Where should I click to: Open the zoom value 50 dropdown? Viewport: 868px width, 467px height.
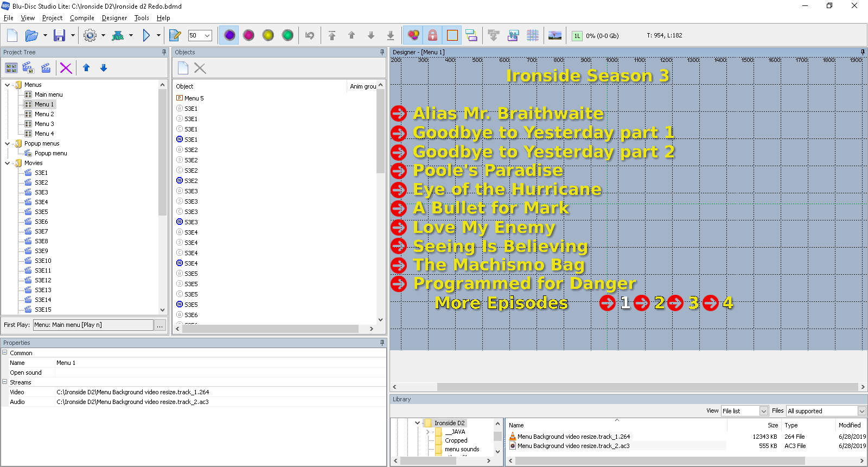[207, 35]
